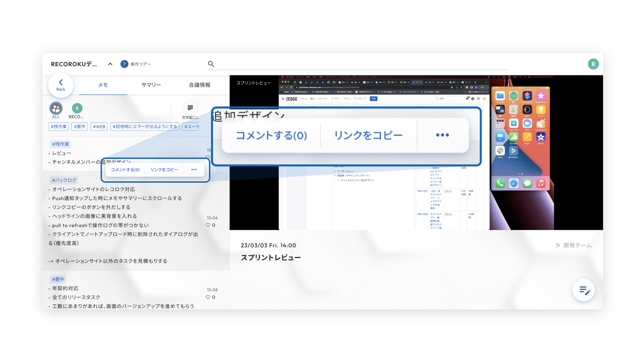
Task: Select the RECO... user avatar filter
Action: 77,108
